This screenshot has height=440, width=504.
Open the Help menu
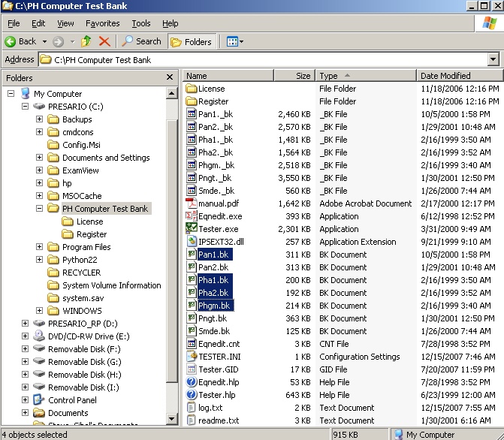170,23
